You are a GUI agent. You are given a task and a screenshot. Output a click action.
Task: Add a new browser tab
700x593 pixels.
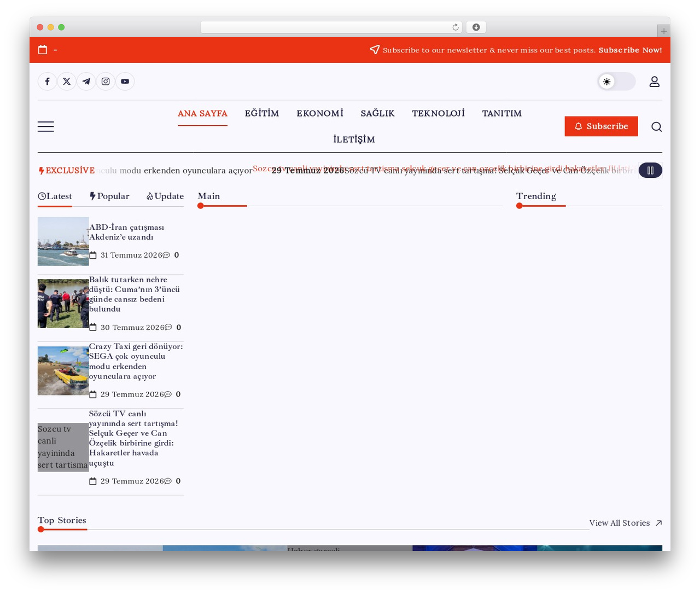tap(663, 31)
